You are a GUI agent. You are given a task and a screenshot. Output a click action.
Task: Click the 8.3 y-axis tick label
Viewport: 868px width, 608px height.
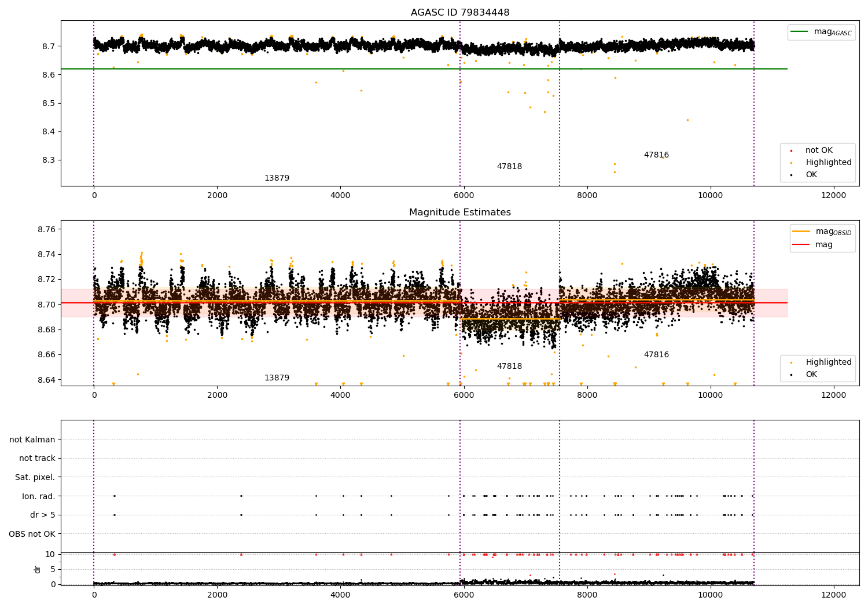(x=49, y=160)
